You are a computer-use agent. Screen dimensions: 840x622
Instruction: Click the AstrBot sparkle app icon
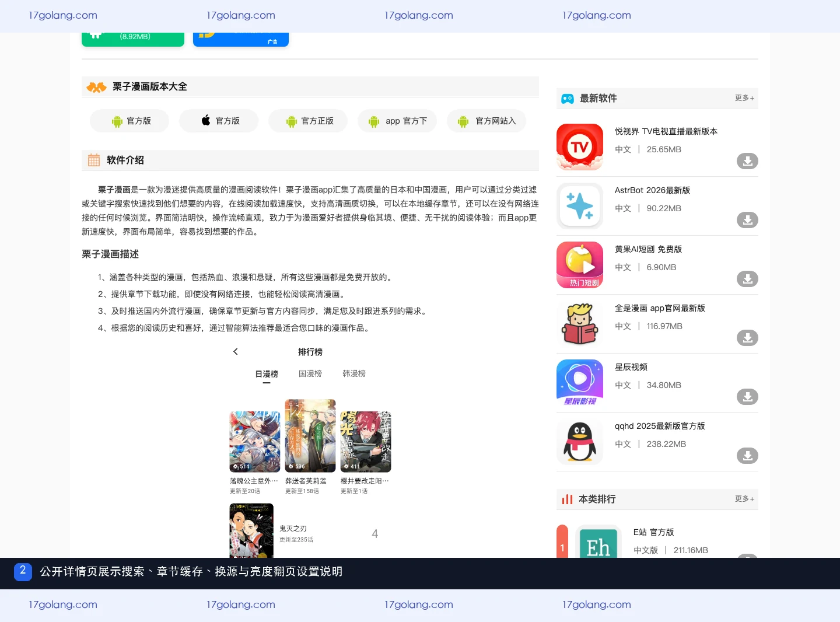coord(580,206)
